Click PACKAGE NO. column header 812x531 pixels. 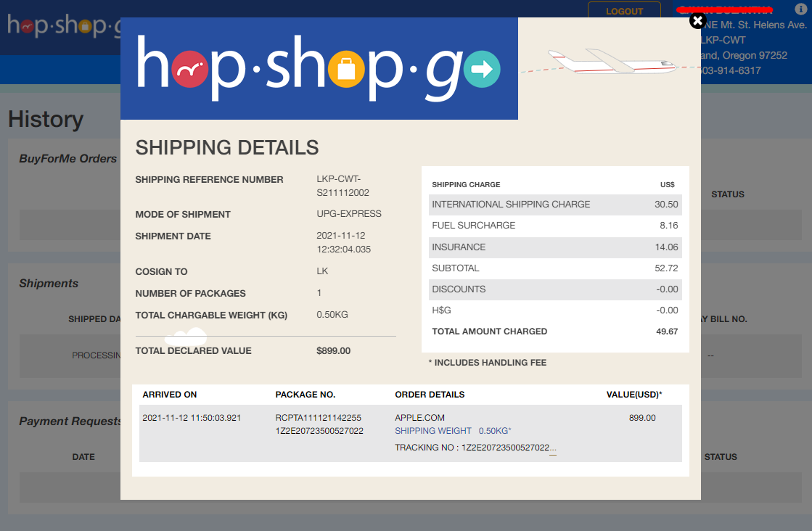click(x=305, y=395)
